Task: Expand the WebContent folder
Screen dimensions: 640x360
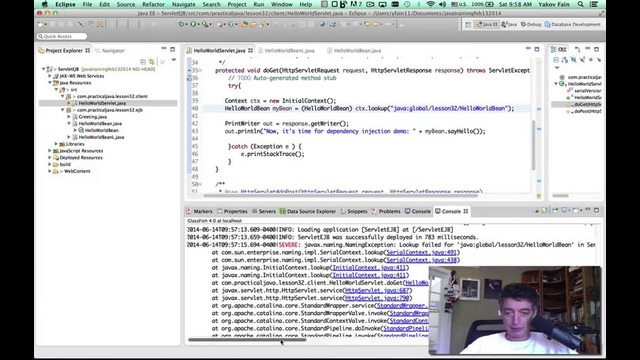Action: click(x=50, y=171)
